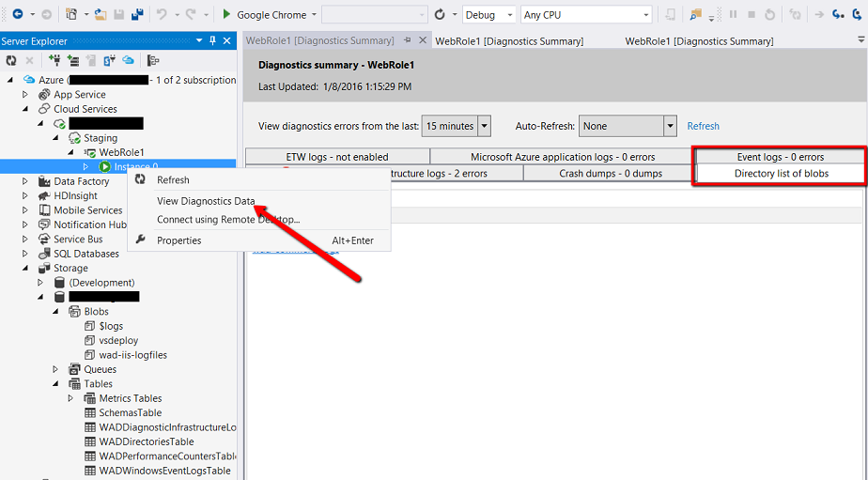Click the blue Refresh link

coord(703,126)
